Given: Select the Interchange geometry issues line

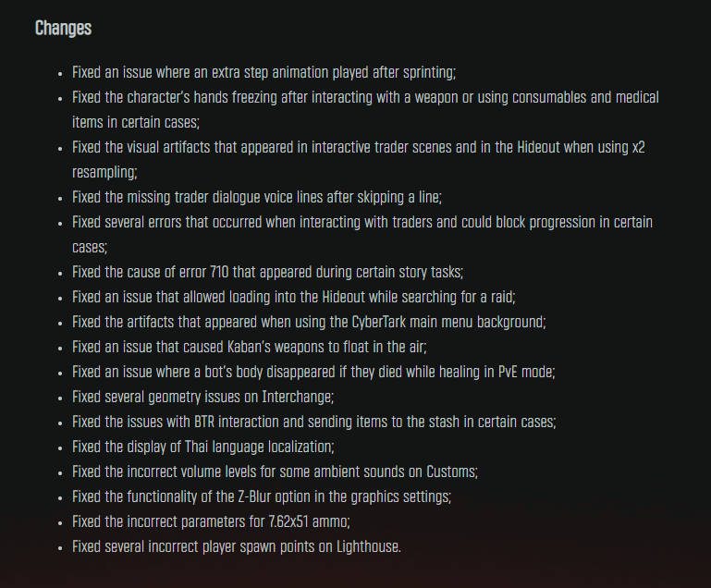Looking at the screenshot, I should point(202,397).
